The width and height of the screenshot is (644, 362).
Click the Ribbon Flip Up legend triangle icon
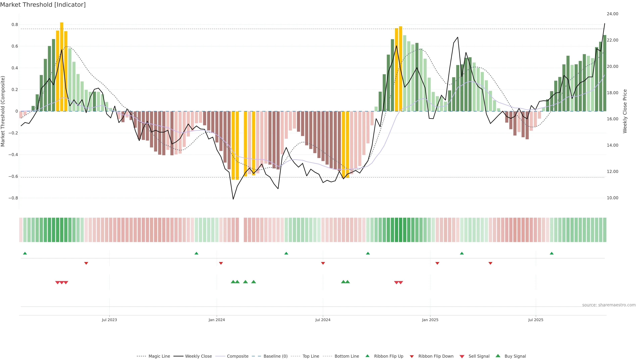point(367,356)
